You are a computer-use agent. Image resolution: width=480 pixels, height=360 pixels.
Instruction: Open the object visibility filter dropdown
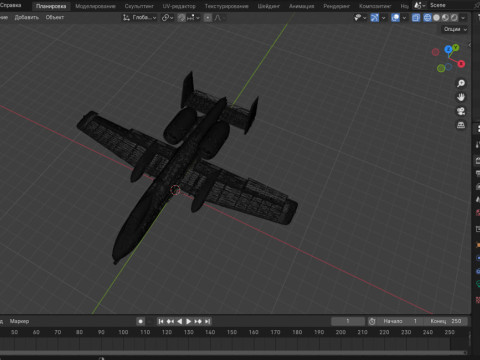(360, 18)
